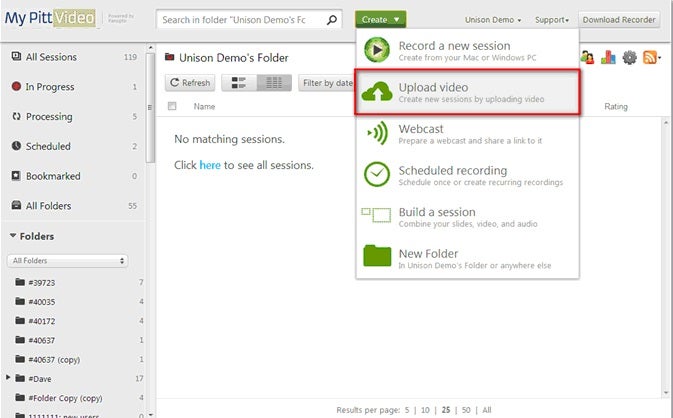Set results per page to 5

click(x=407, y=410)
